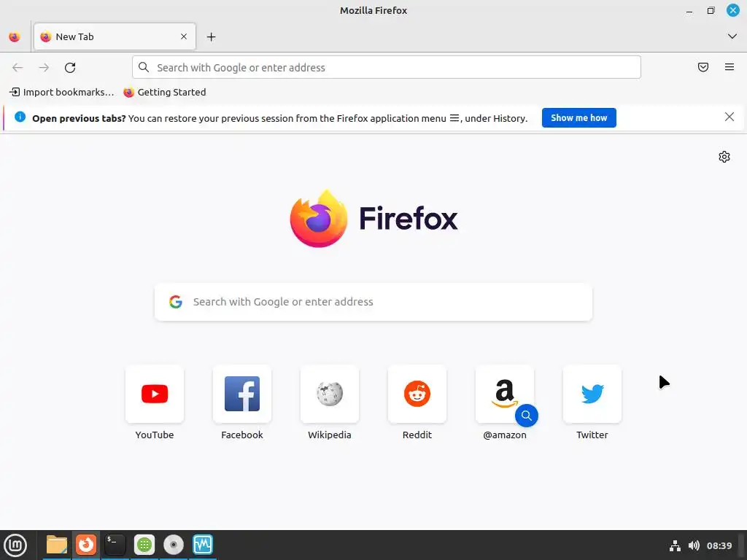Open the Wikipedia shortcut tile
The image size is (747, 560).
tap(330, 394)
